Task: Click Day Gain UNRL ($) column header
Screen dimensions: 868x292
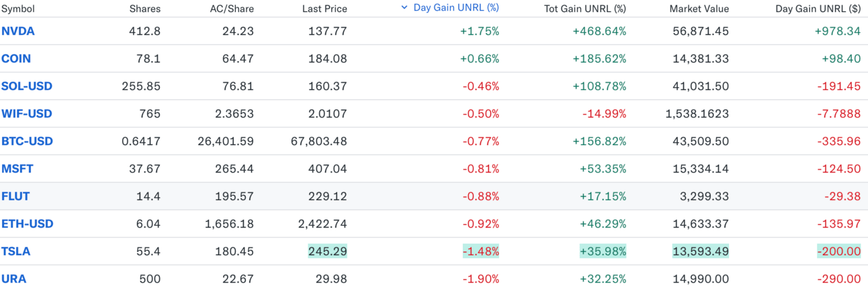Action: (818, 9)
